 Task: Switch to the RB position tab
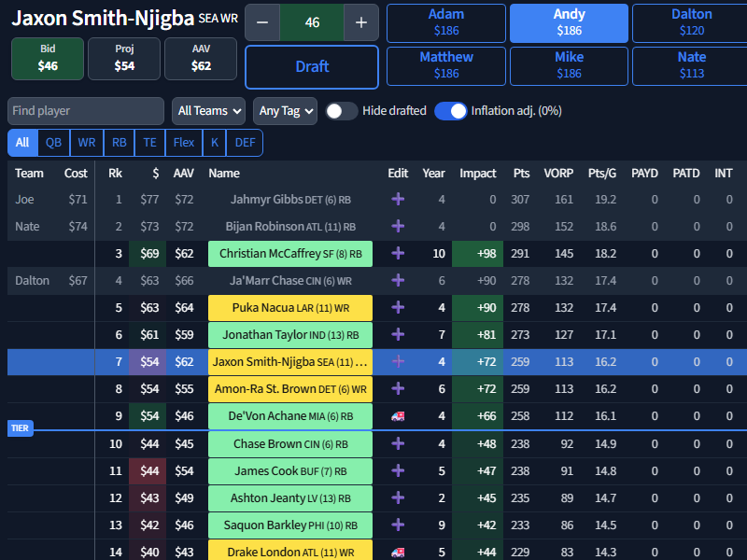tap(120, 143)
